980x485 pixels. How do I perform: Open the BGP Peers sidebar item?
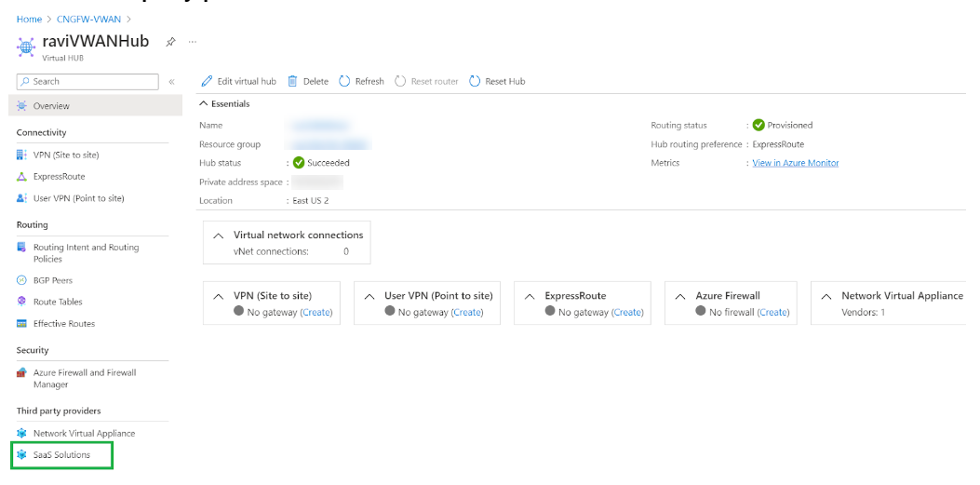point(52,280)
